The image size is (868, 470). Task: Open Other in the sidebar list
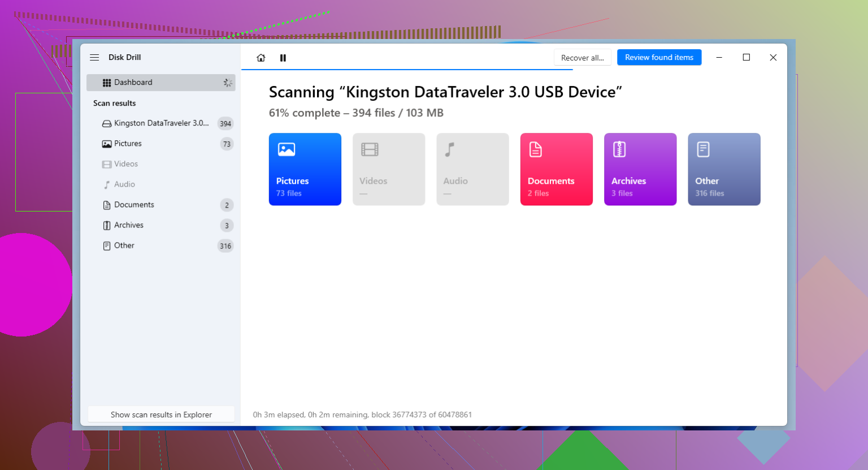click(161, 245)
